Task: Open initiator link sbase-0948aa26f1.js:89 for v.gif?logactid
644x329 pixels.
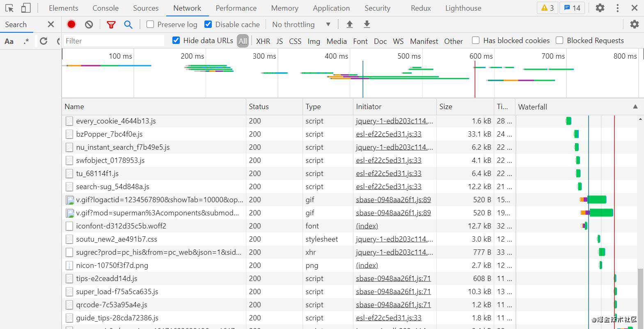Action: (x=393, y=200)
